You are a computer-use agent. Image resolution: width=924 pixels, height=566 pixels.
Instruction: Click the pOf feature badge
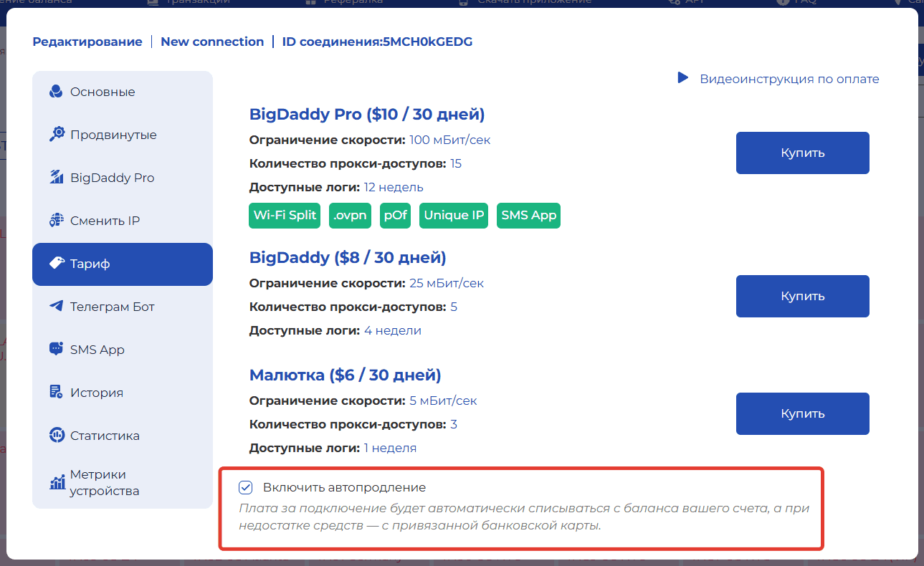tap(396, 216)
